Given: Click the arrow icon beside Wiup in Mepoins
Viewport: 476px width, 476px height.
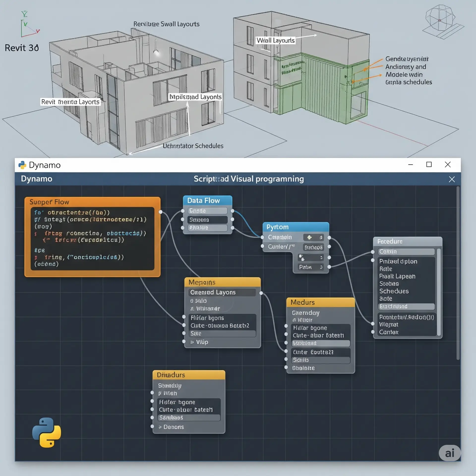Looking at the screenshot, I should point(192,342).
